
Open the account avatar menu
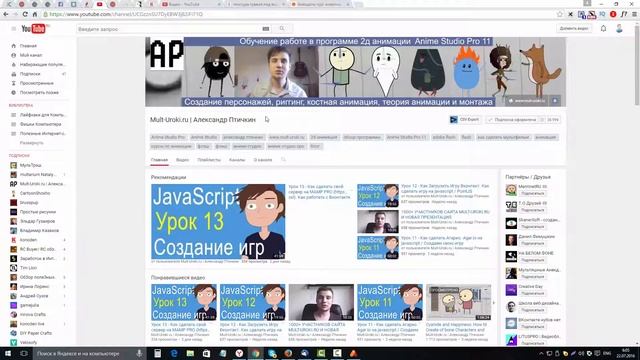619,29
